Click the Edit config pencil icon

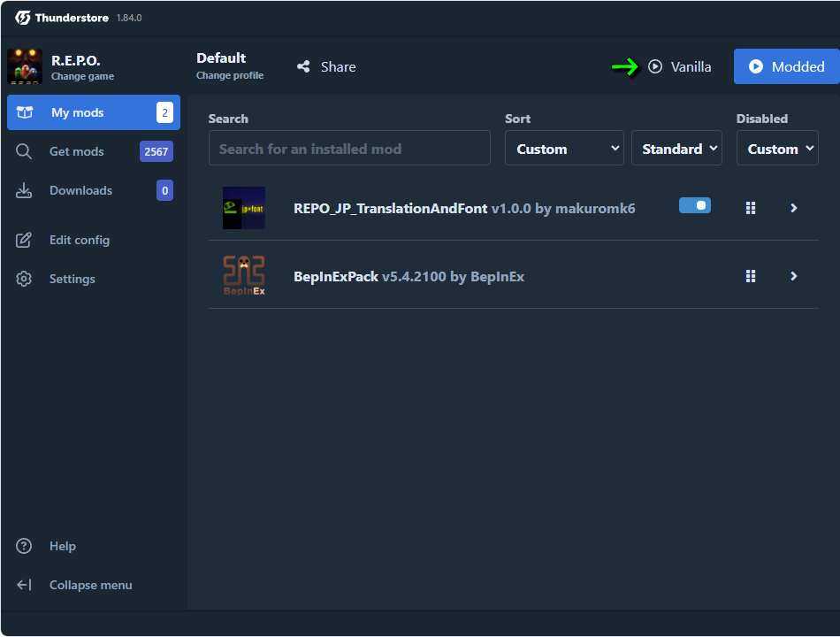24,240
